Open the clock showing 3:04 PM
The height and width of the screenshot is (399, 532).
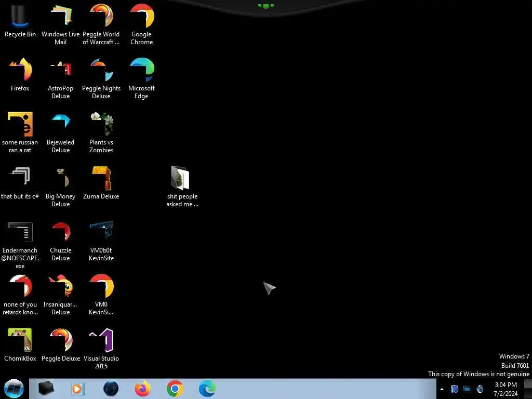506,389
